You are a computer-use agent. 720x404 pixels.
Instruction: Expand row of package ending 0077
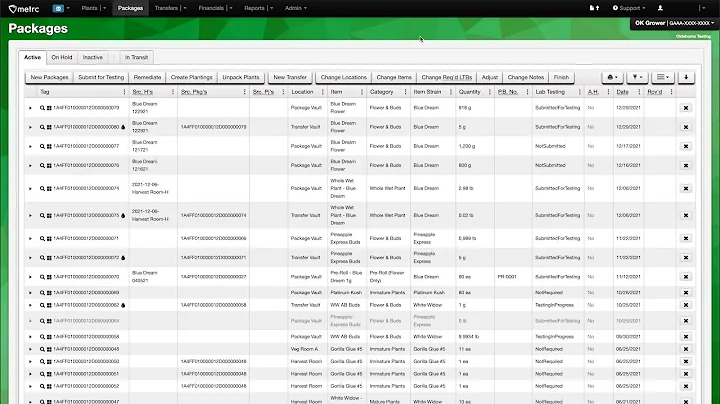pos(30,146)
